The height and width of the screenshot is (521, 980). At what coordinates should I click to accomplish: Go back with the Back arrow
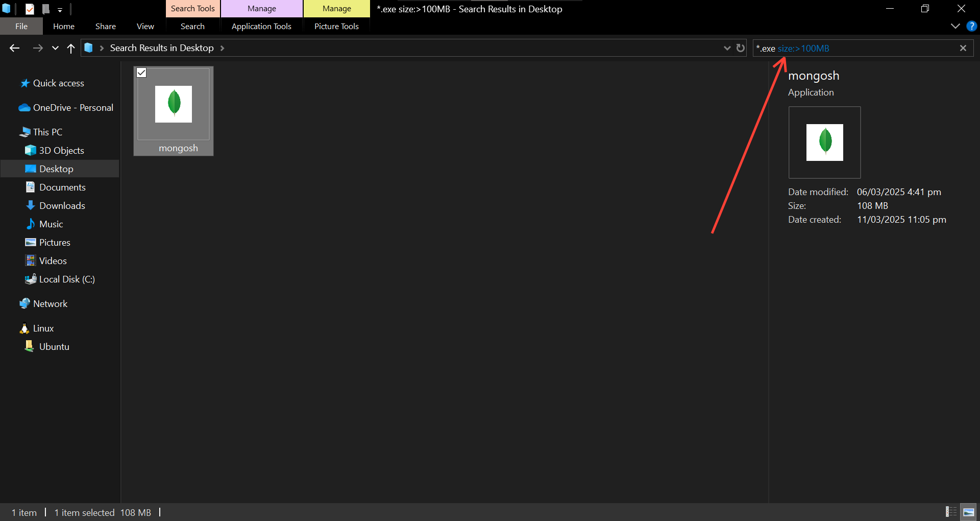tap(15, 48)
